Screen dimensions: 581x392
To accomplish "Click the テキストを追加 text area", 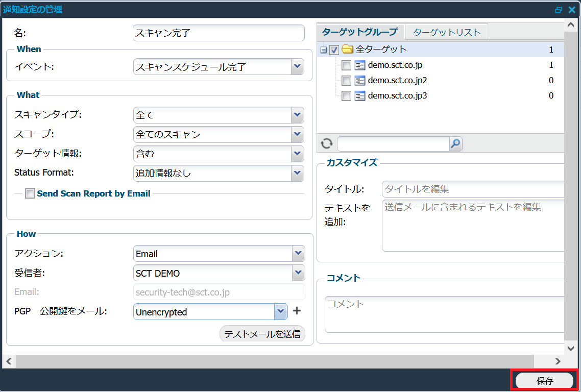I will click(x=473, y=226).
